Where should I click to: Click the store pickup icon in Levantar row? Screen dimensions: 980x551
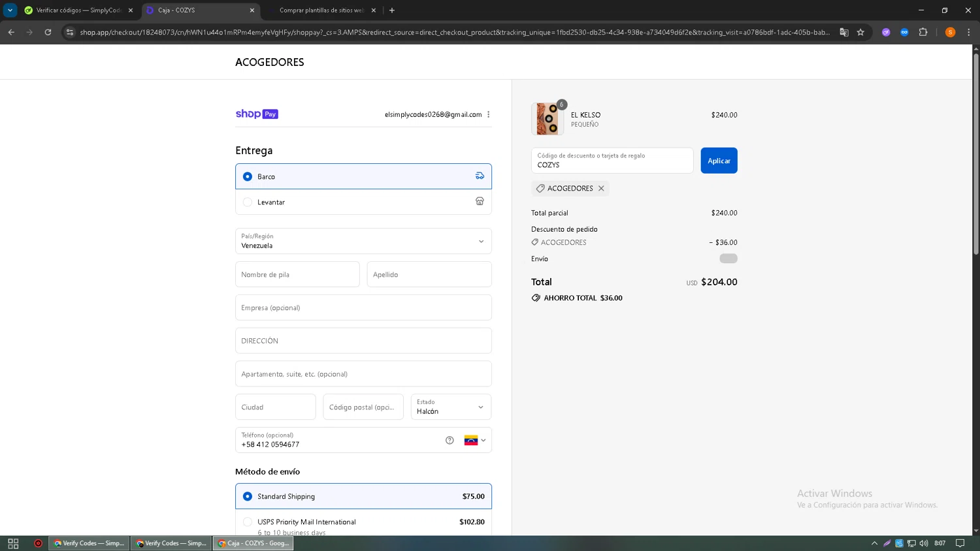tap(480, 202)
